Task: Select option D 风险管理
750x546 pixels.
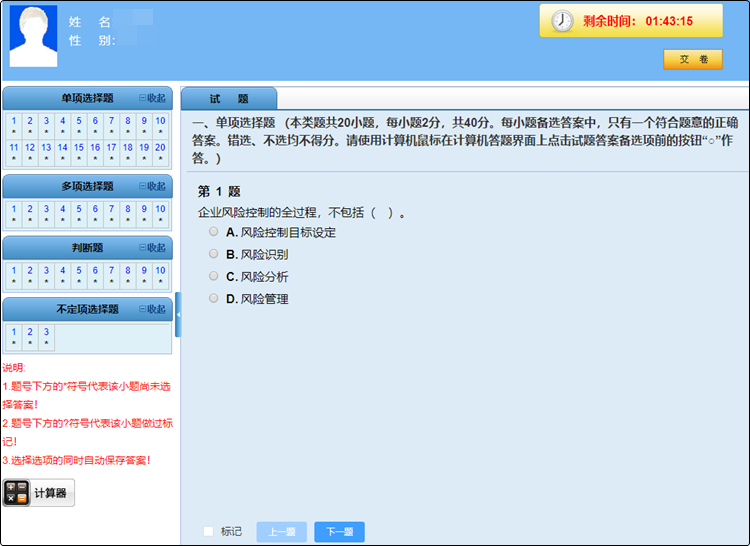Action: [x=213, y=298]
